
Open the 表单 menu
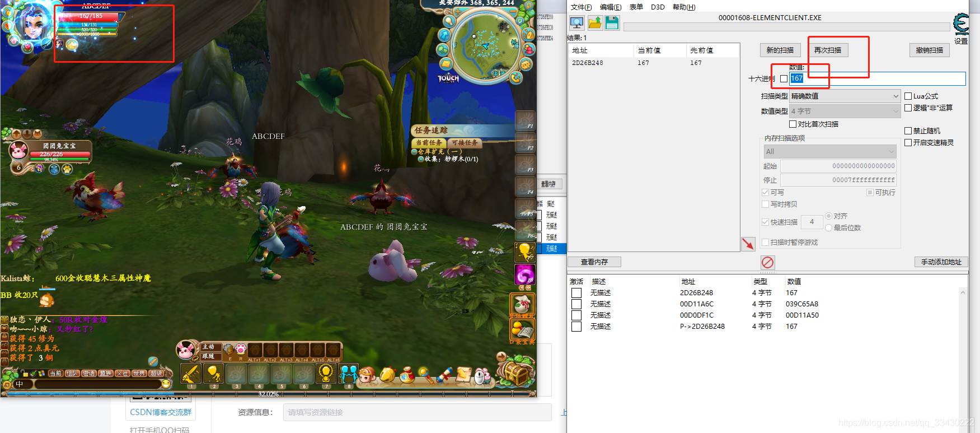(x=636, y=7)
